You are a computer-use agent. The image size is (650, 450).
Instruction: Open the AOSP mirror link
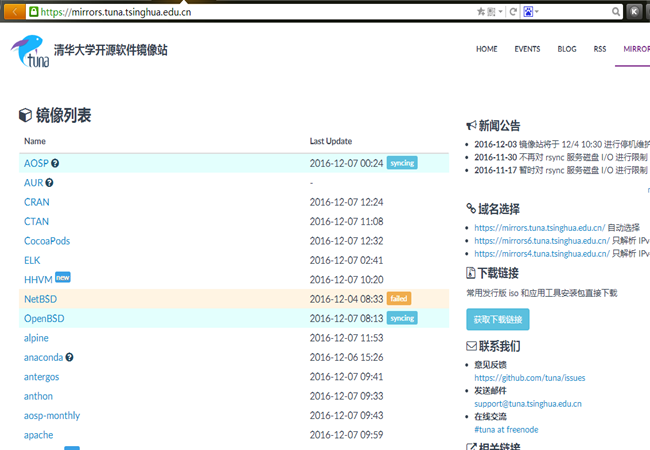(x=36, y=163)
